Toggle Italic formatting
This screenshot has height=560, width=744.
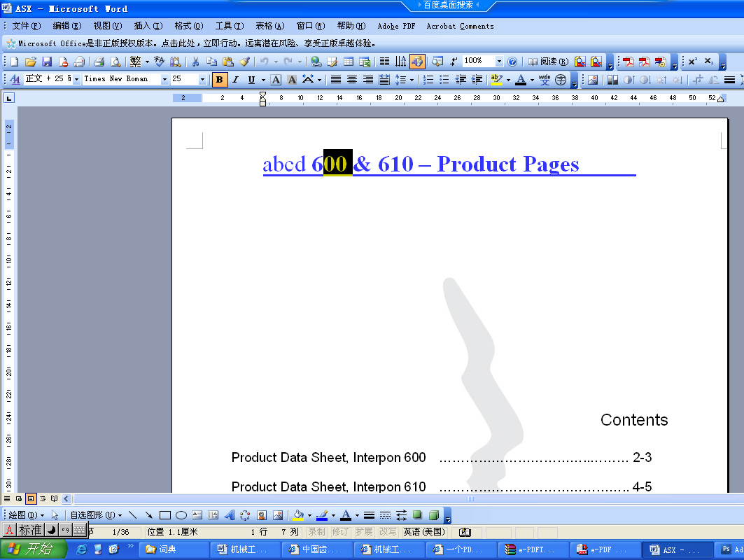(235, 80)
